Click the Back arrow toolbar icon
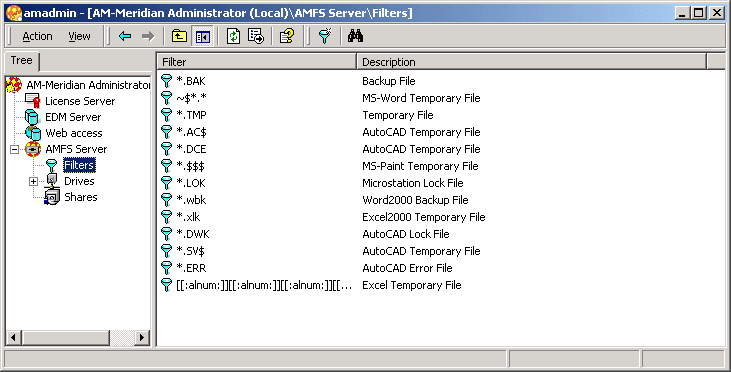This screenshot has height=372, width=731. tap(125, 36)
